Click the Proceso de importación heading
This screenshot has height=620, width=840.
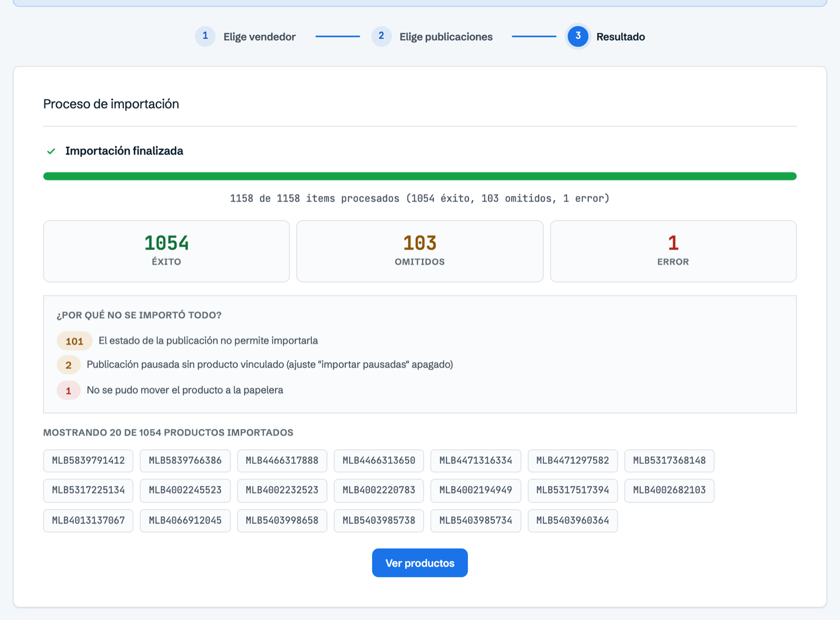coord(111,104)
